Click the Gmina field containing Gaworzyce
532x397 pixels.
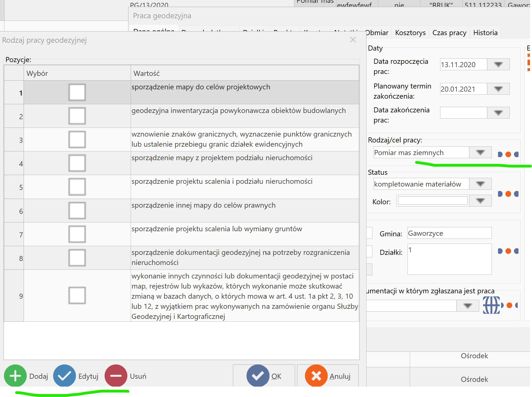449,233
